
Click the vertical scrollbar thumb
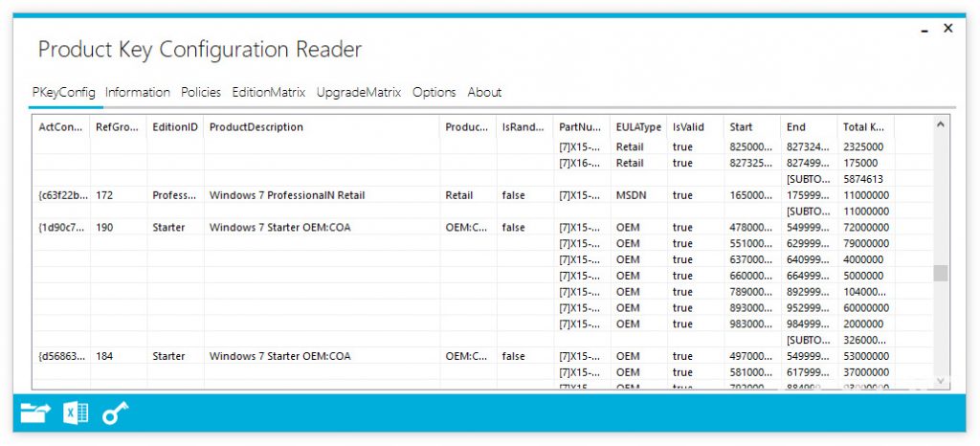(941, 274)
